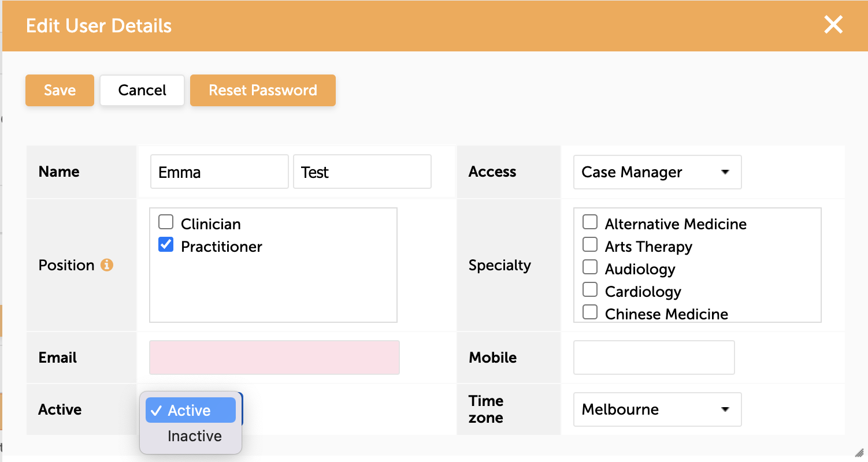
Task: Select the Arts Therapy checkbox
Action: click(590, 245)
